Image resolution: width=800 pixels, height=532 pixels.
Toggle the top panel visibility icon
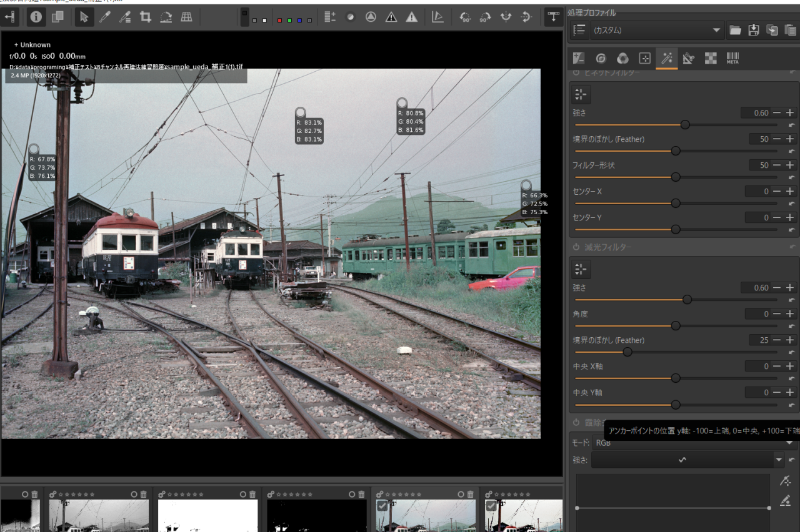pyautogui.click(x=552, y=17)
